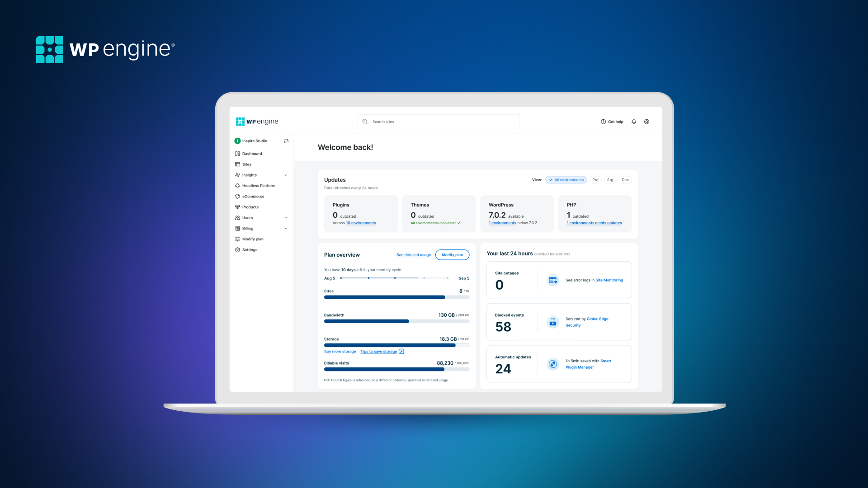Image resolution: width=868 pixels, height=488 pixels.
Task: Click the Get help text link
Action: pyautogui.click(x=615, y=122)
